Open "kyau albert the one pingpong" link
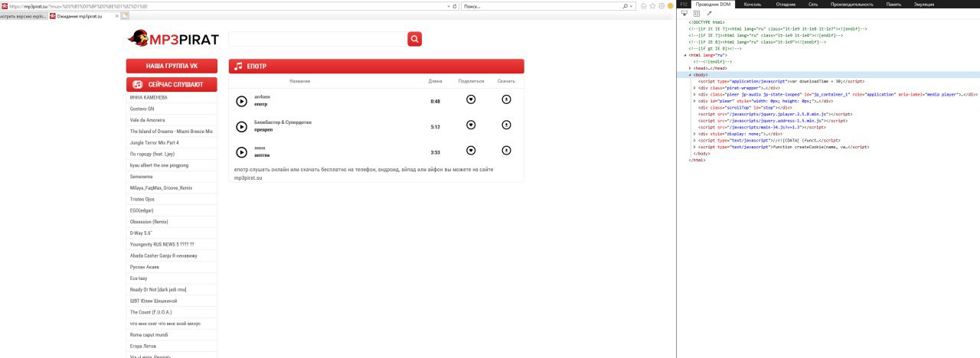The image size is (980, 358). tap(159, 165)
